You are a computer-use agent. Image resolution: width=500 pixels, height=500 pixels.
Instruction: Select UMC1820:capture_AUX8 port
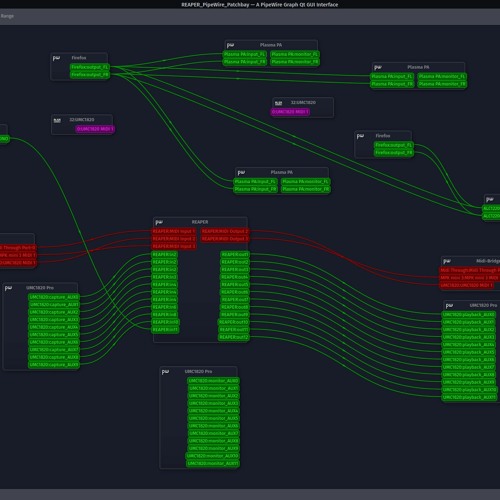(x=54, y=357)
